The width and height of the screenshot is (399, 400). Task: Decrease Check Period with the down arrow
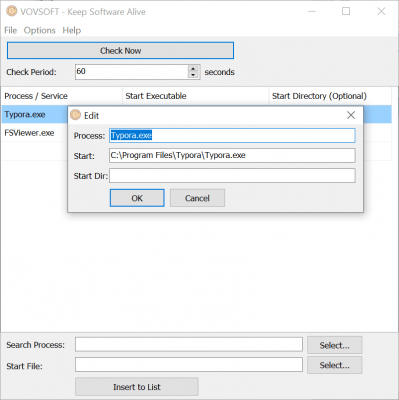tap(193, 75)
